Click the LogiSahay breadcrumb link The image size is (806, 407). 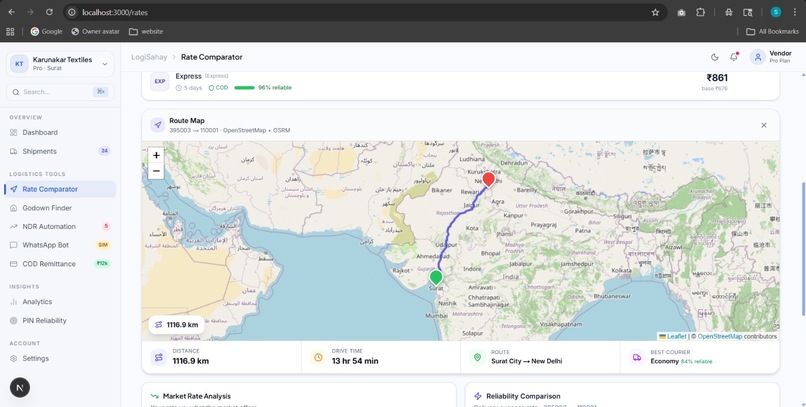[149, 57]
